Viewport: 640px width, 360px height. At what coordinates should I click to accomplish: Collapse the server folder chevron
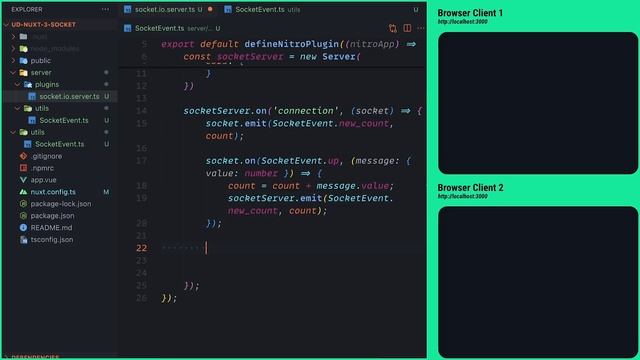click(x=13, y=73)
